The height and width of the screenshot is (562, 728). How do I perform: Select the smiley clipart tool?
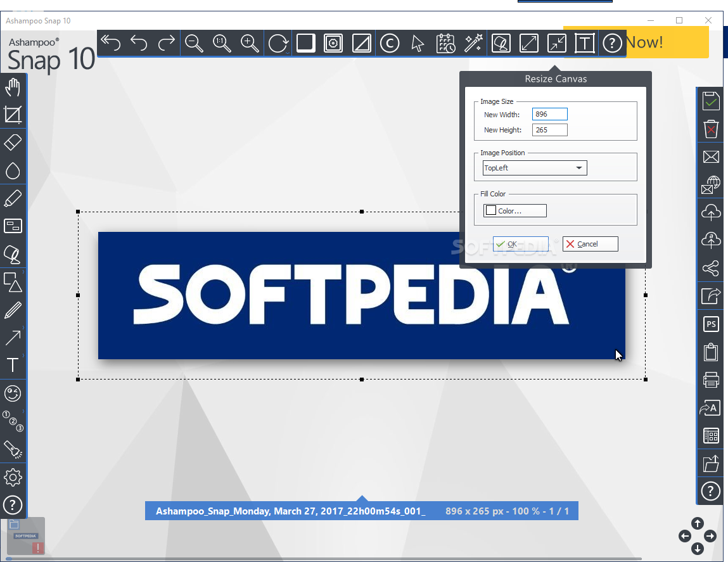13,393
